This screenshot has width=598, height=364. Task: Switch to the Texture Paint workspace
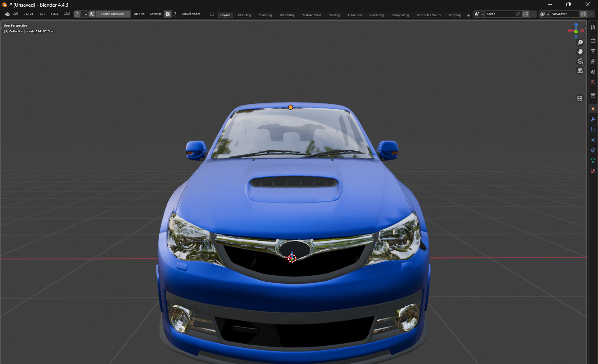[x=311, y=15]
